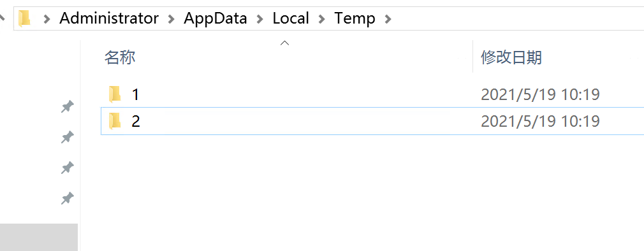Expand the chevron before Administrator in the breadcrumb

(47, 19)
